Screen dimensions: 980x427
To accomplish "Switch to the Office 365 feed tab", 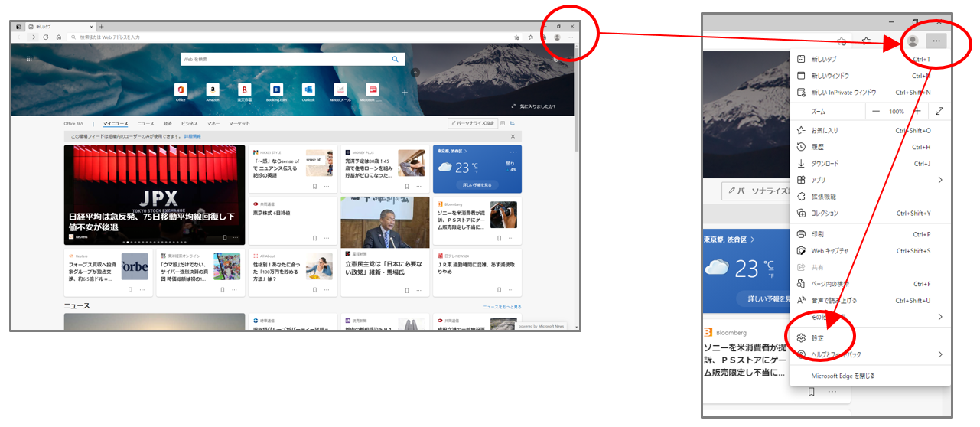I will pos(74,123).
